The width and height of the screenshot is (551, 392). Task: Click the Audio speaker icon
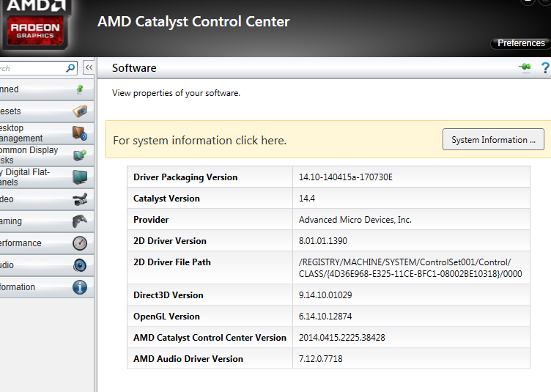80,265
